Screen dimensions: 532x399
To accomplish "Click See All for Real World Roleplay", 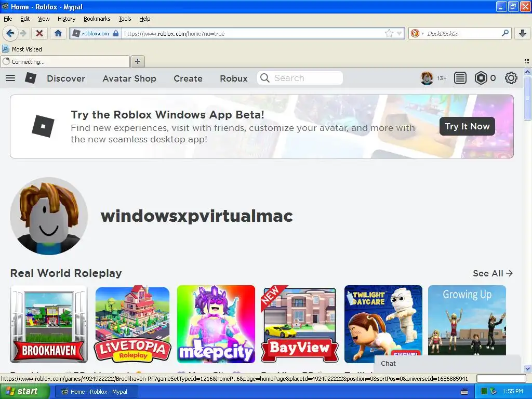I will pyautogui.click(x=493, y=273).
